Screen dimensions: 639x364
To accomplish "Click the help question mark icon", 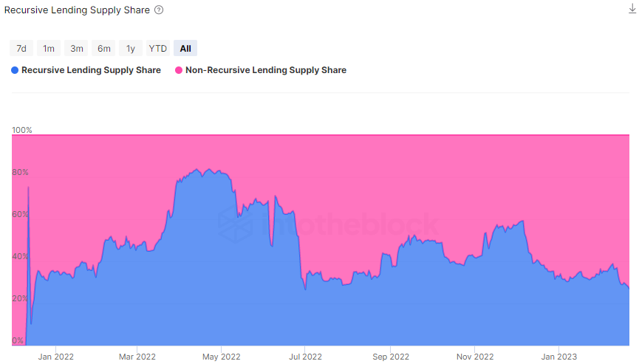I will click(x=159, y=10).
